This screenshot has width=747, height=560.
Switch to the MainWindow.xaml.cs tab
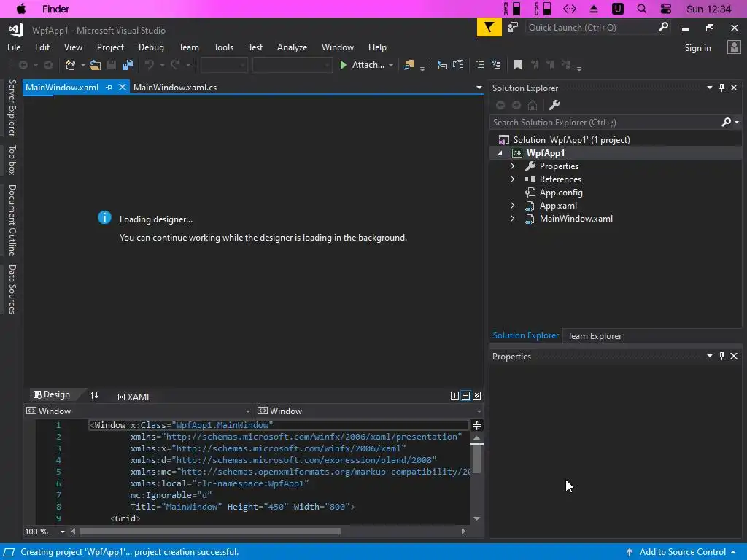coord(175,87)
